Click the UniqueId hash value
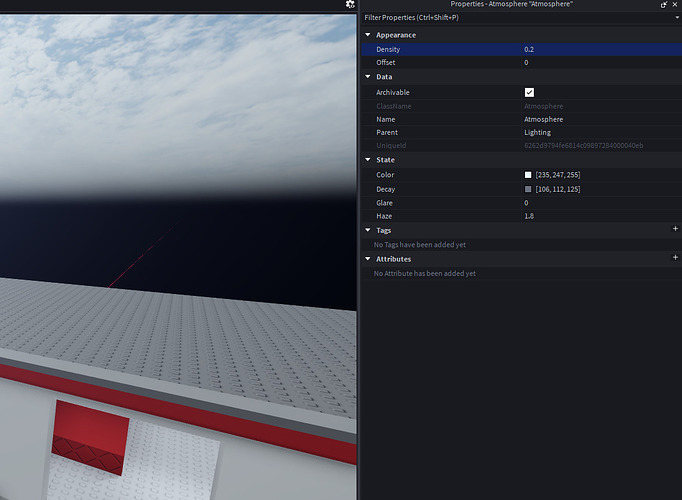Viewport: 682px width, 500px height. (583, 145)
